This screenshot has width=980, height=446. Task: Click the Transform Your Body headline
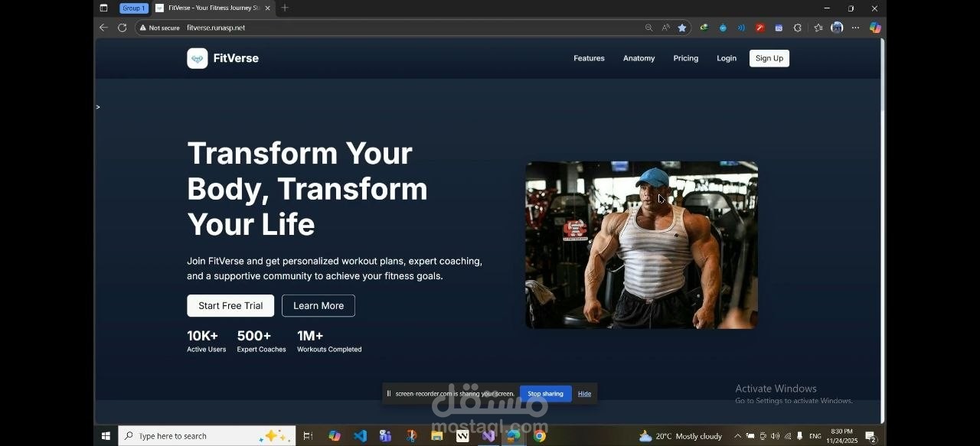click(x=307, y=189)
